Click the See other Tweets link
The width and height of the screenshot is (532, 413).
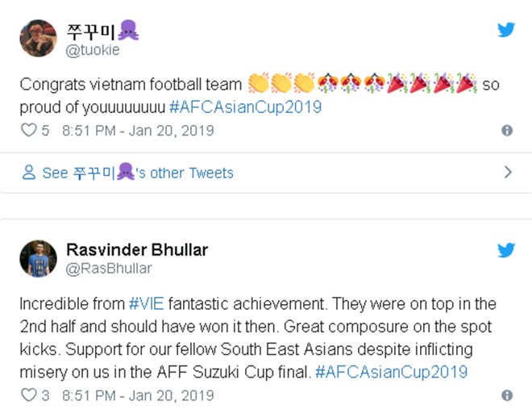coord(137,173)
